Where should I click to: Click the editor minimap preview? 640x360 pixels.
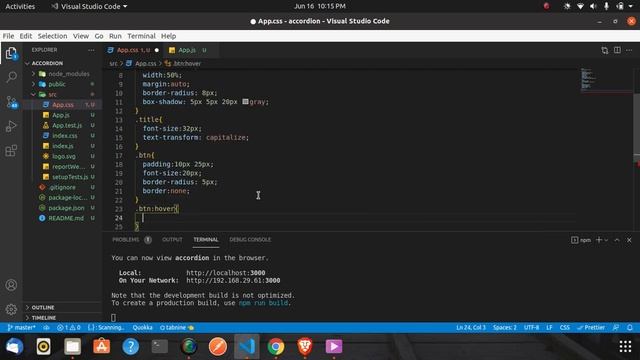(606, 80)
